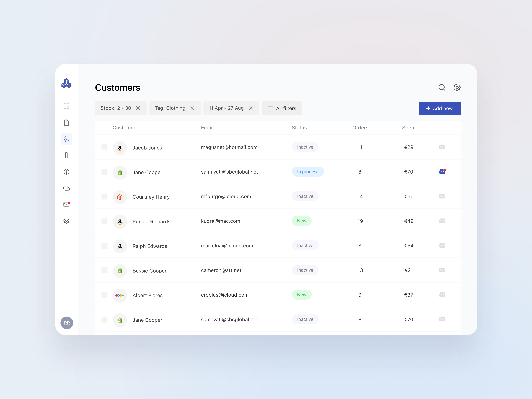Select the Documents icon in the sidebar
This screenshot has height=399, width=532.
click(66, 122)
